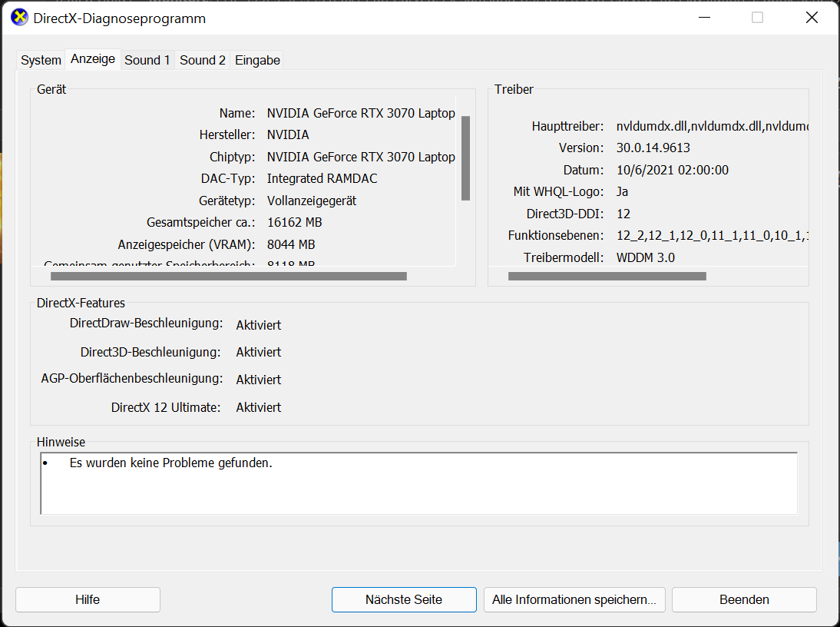Click the Direct3D-DDI value 12

[623, 214]
